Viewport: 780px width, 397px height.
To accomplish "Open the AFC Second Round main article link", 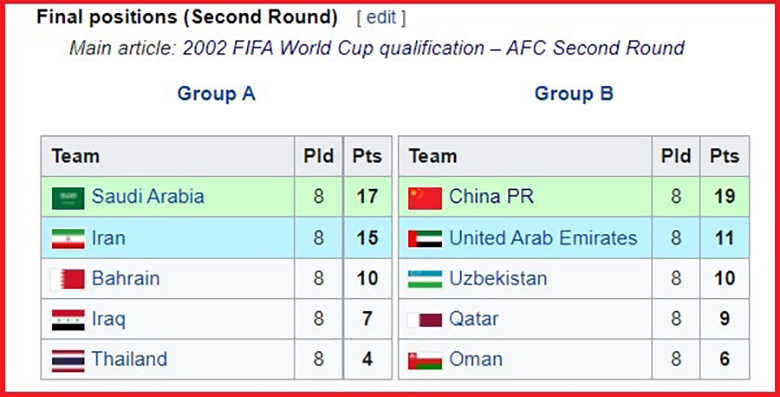I will tap(433, 48).
